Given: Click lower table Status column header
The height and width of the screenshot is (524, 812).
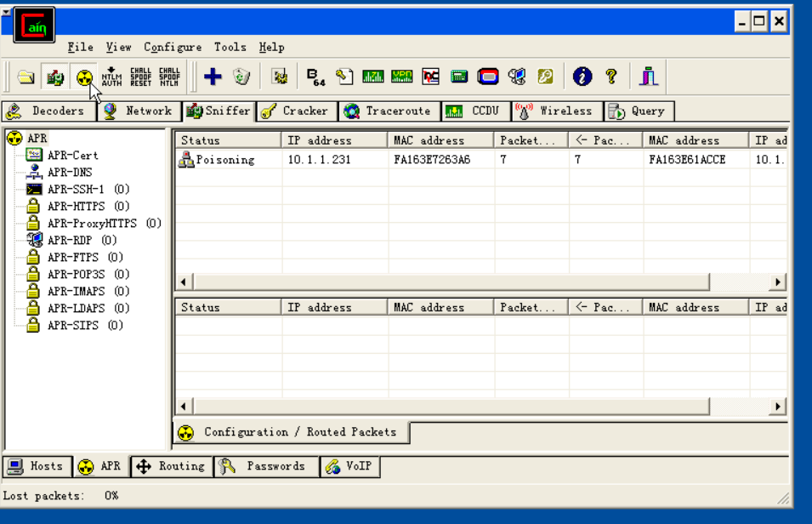Looking at the screenshot, I should point(229,307).
